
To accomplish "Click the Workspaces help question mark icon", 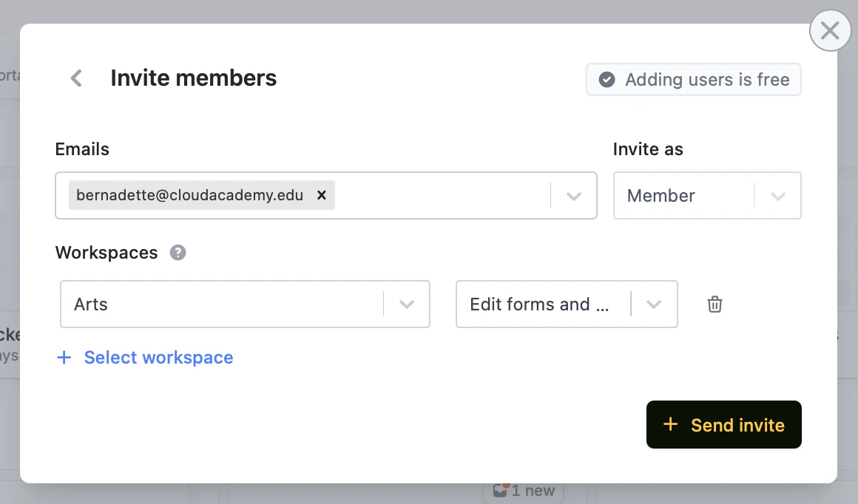I will [x=178, y=253].
